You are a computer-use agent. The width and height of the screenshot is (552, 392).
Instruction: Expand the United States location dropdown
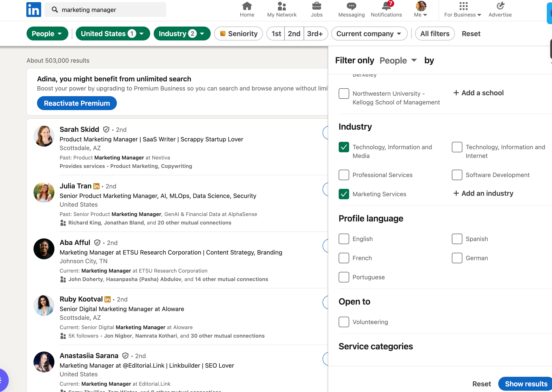113,34
